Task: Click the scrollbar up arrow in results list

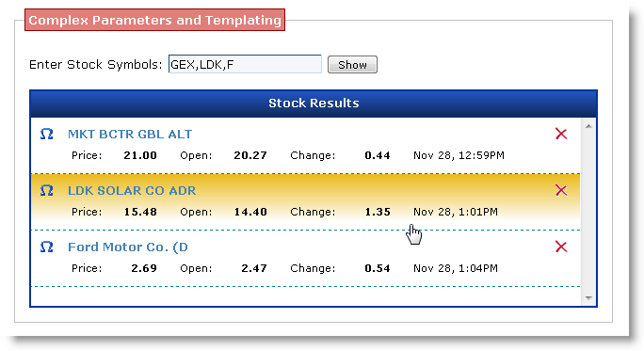Action: tap(588, 126)
